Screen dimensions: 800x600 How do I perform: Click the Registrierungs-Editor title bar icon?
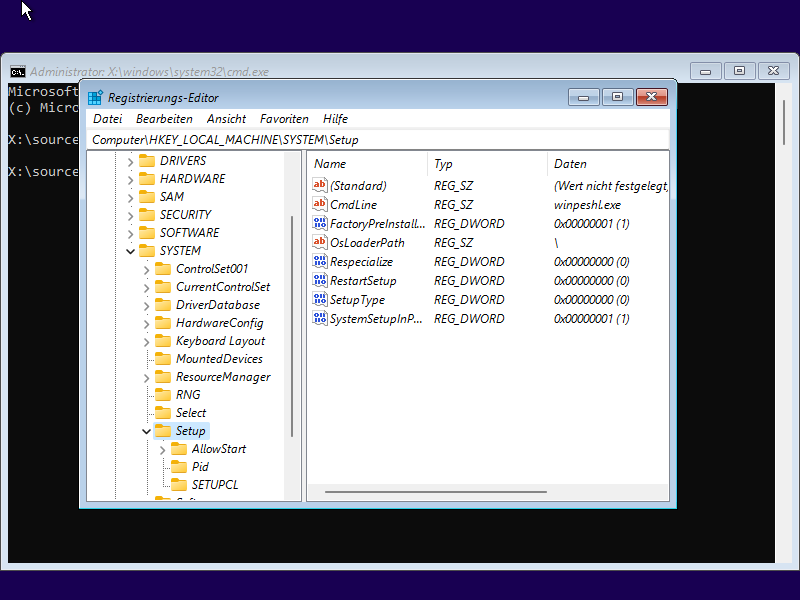tap(95, 98)
